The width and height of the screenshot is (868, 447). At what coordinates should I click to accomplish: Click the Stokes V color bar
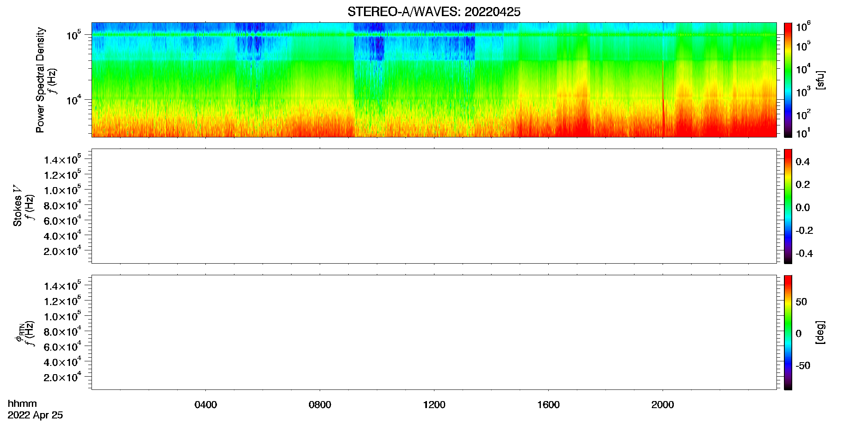pos(788,206)
